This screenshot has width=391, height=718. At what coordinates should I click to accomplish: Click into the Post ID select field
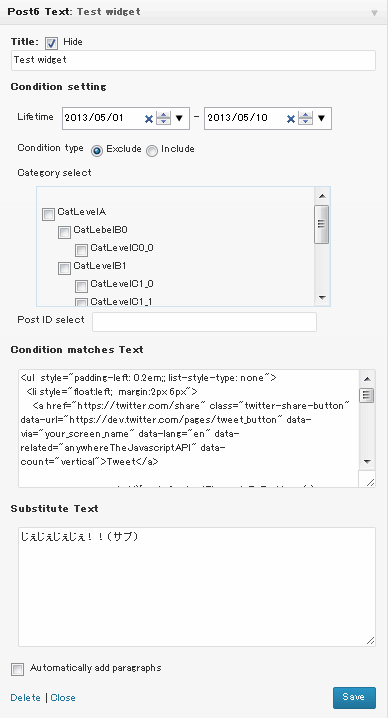pos(204,321)
